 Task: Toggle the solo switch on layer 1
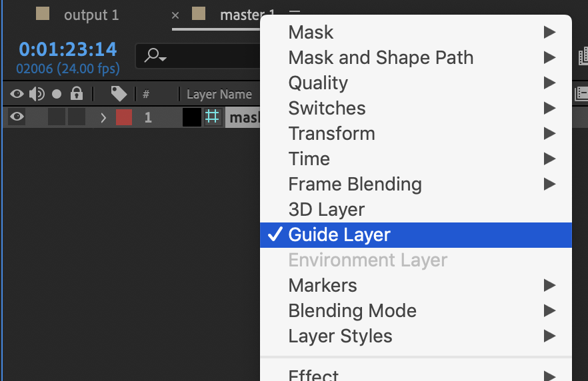pyautogui.click(x=57, y=118)
